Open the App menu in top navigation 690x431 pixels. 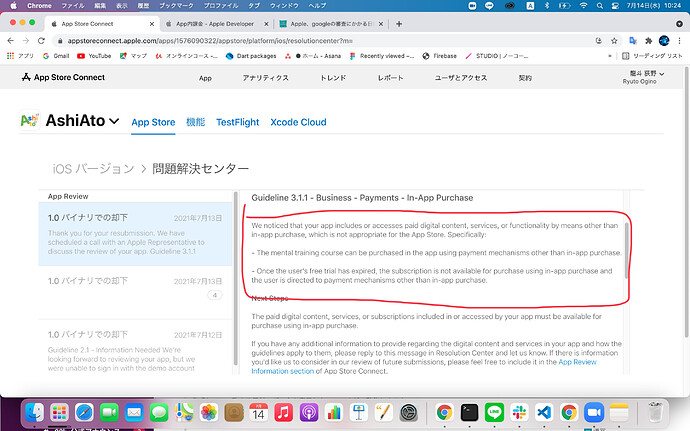pyautogui.click(x=205, y=78)
